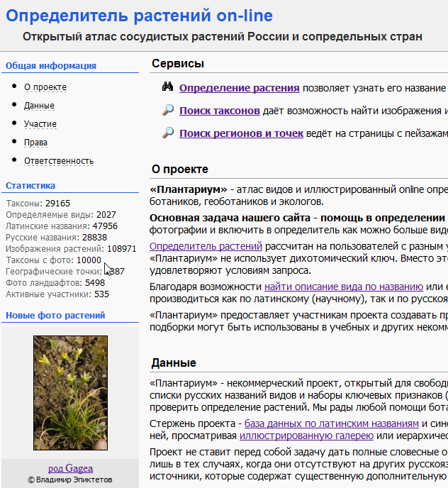Click the Новые фото растений heading

pos(55,316)
